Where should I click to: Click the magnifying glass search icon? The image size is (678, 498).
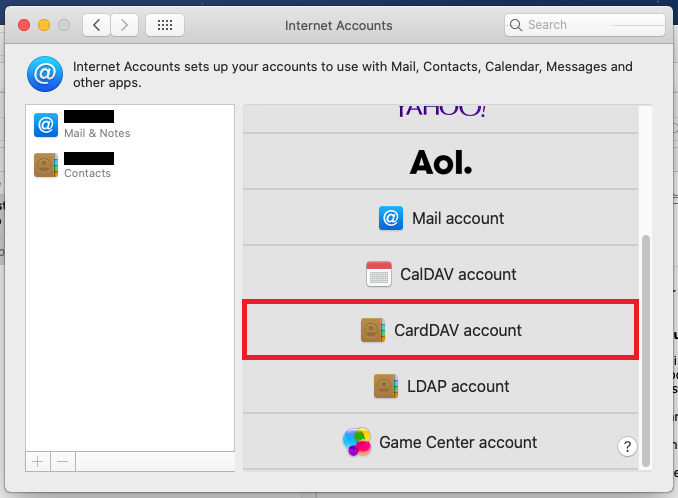tap(516, 25)
